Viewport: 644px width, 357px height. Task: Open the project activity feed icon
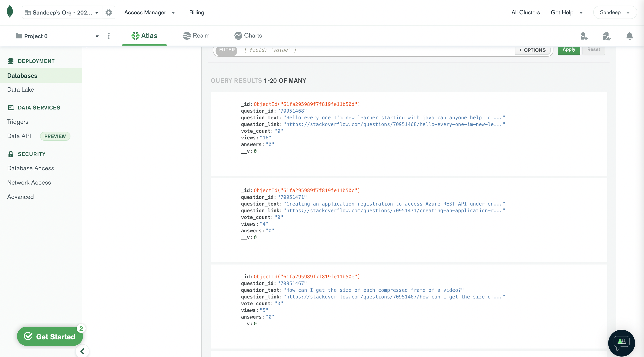pyautogui.click(x=607, y=36)
